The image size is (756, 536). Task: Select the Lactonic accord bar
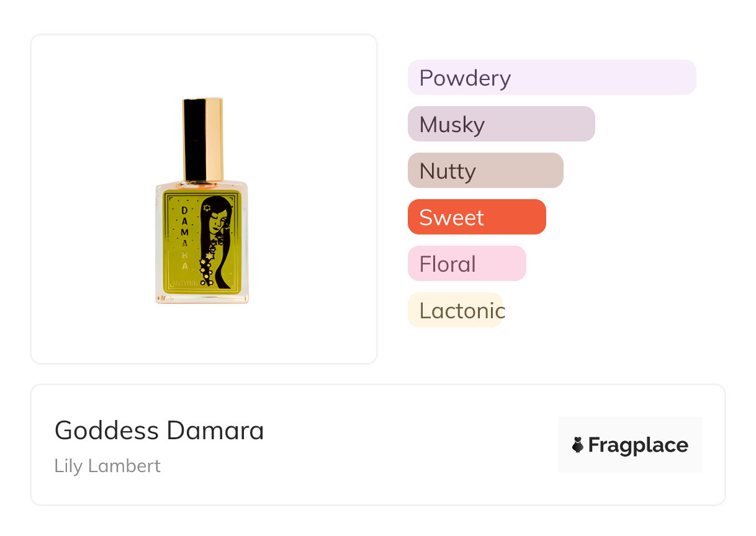(x=455, y=310)
